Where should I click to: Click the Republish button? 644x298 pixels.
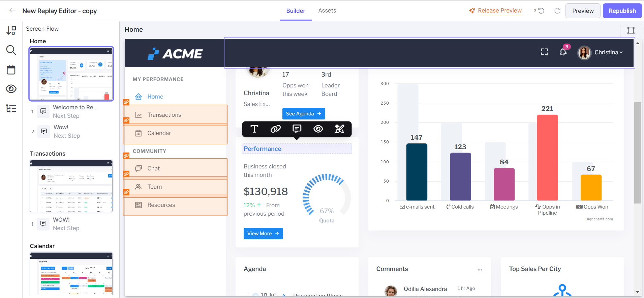pos(622,11)
